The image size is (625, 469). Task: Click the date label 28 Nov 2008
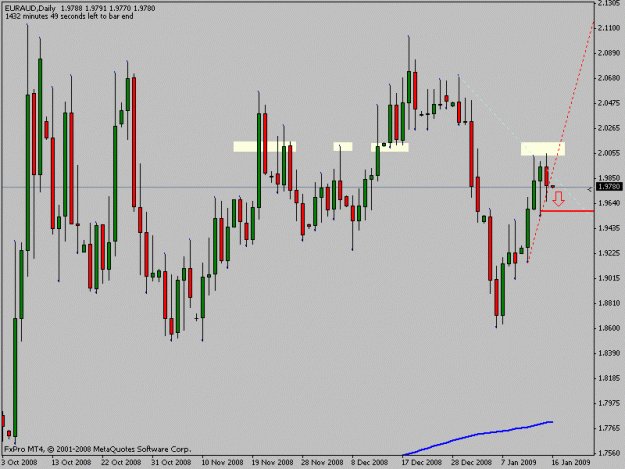tap(322, 463)
